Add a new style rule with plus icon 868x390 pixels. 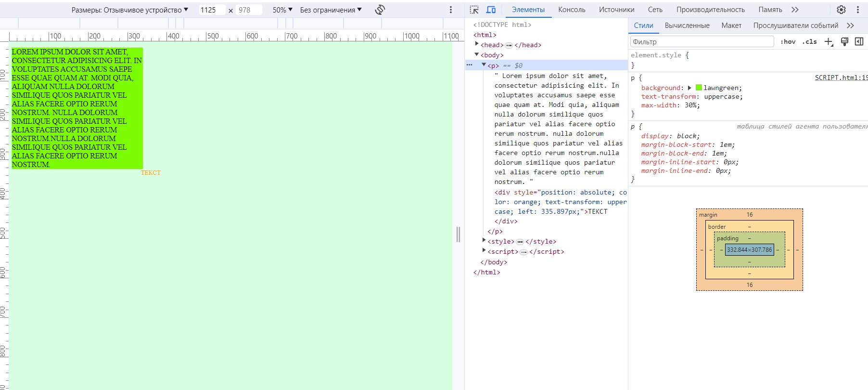tap(829, 42)
